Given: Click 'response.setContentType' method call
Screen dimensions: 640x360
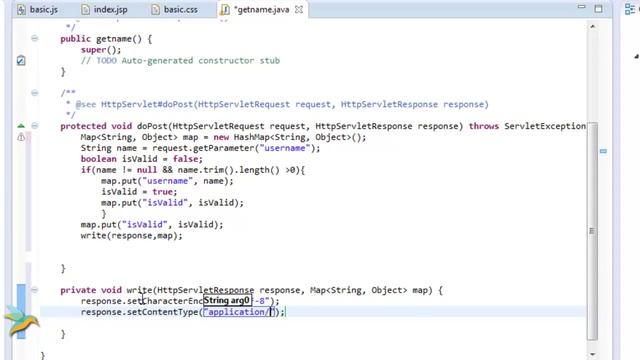Looking at the screenshot, I should click(139, 312).
